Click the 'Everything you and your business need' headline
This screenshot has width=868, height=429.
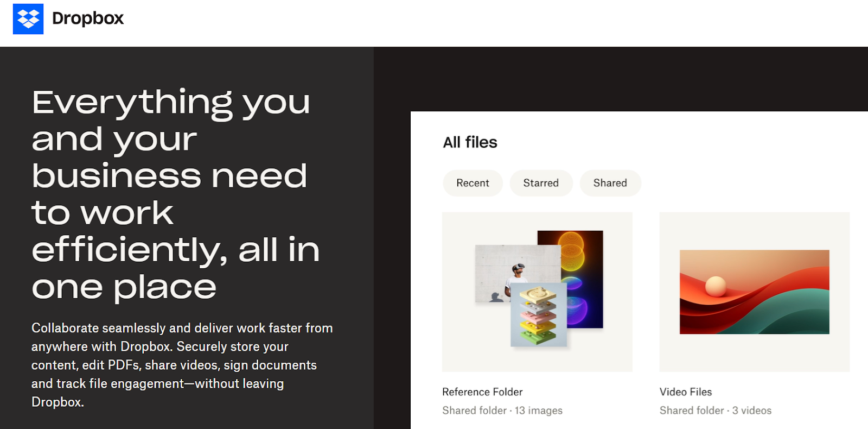[176, 194]
